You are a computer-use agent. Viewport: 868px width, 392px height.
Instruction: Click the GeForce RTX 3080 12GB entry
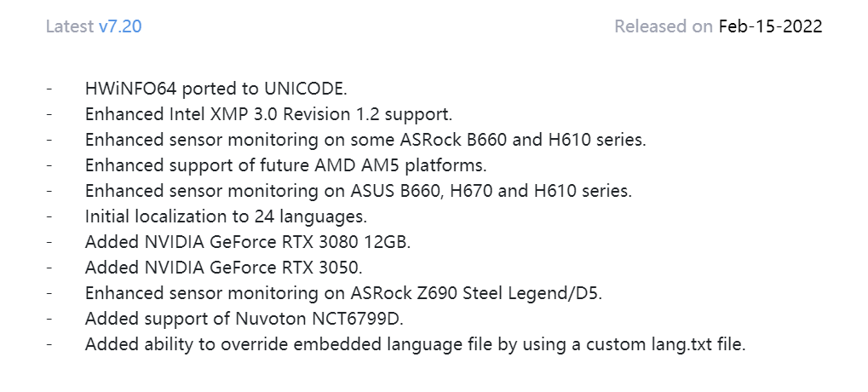(248, 242)
